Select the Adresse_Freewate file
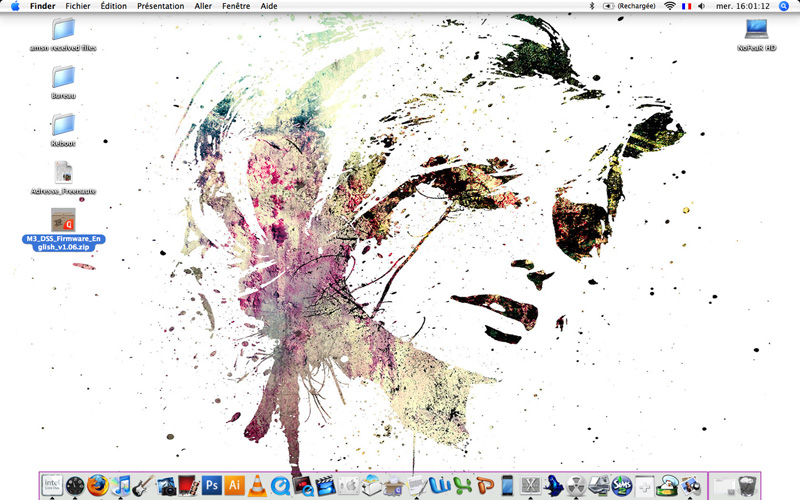The width and height of the screenshot is (800, 500). pyautogui.click(x=63, y=178)
